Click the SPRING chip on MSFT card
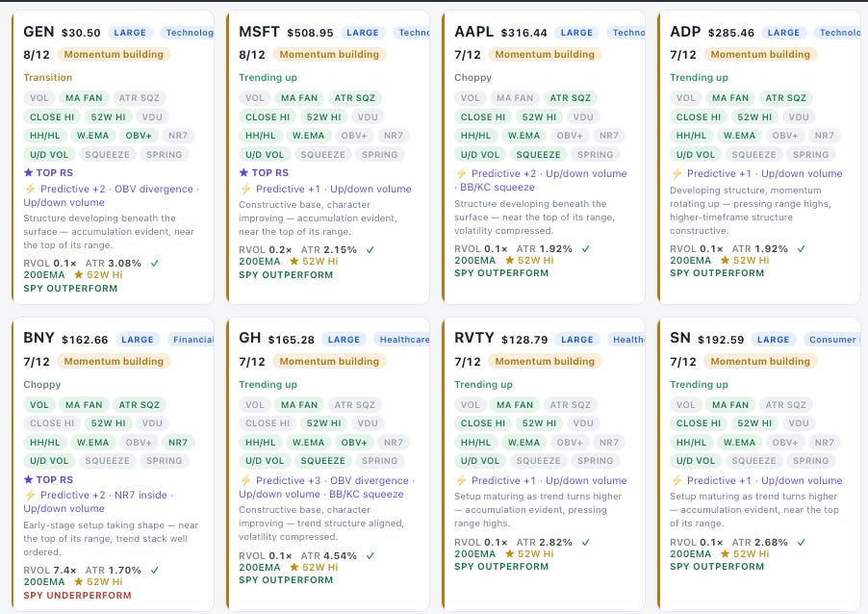The width and height of the screenshot is (868, 614). point(380,155)
